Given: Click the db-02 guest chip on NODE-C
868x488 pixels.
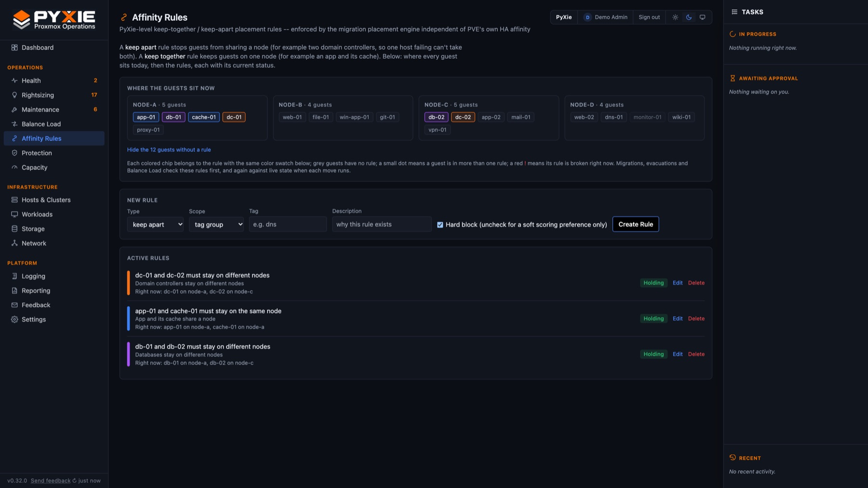Looking at the screenshot, I should pos(436,117).
